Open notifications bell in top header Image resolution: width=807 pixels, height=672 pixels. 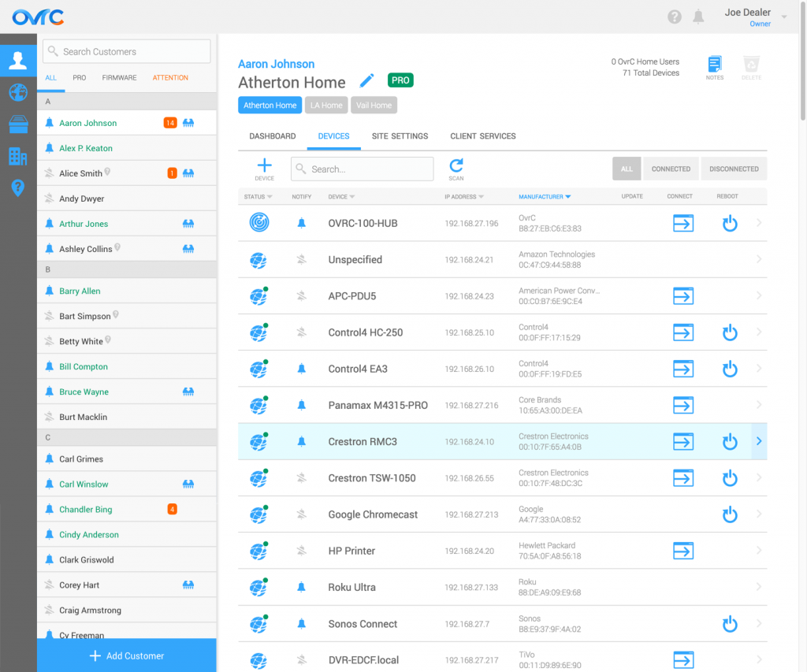point(698,17)
